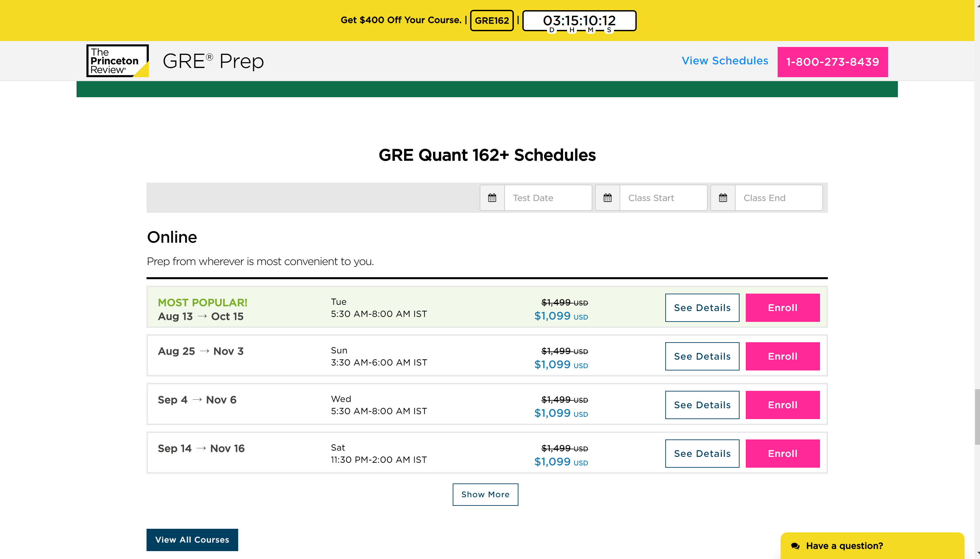Call the 1-800-273-8439 phone button
Viewport: 980px width, 559px height.
832,62
